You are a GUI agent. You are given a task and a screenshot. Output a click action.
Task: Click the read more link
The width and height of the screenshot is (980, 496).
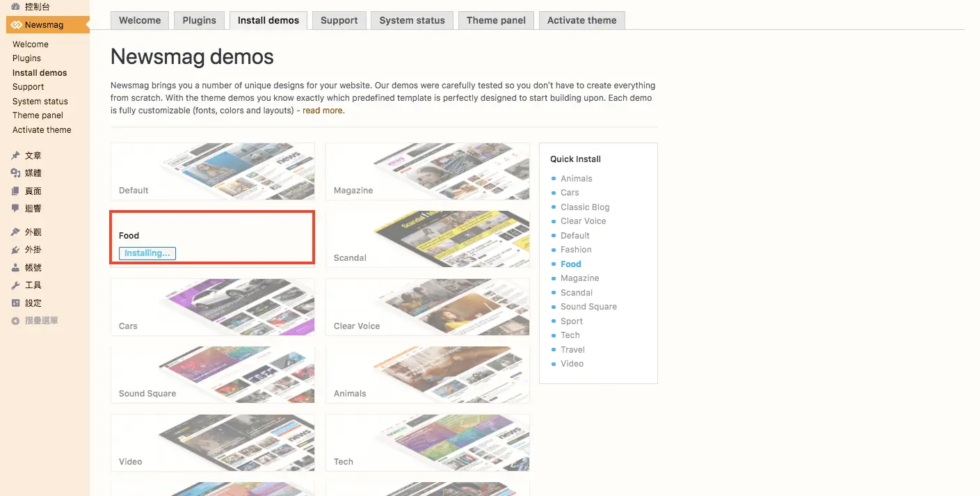(323, 111)
